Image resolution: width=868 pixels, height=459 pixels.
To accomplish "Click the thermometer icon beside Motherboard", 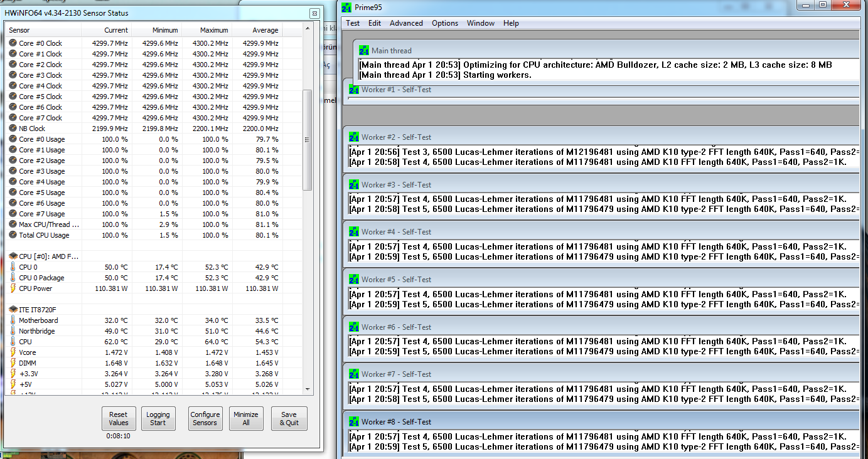I will click(13, 320).
